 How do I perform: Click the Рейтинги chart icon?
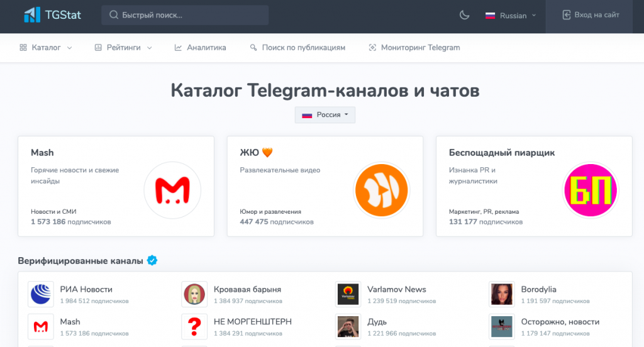[98, 48]
